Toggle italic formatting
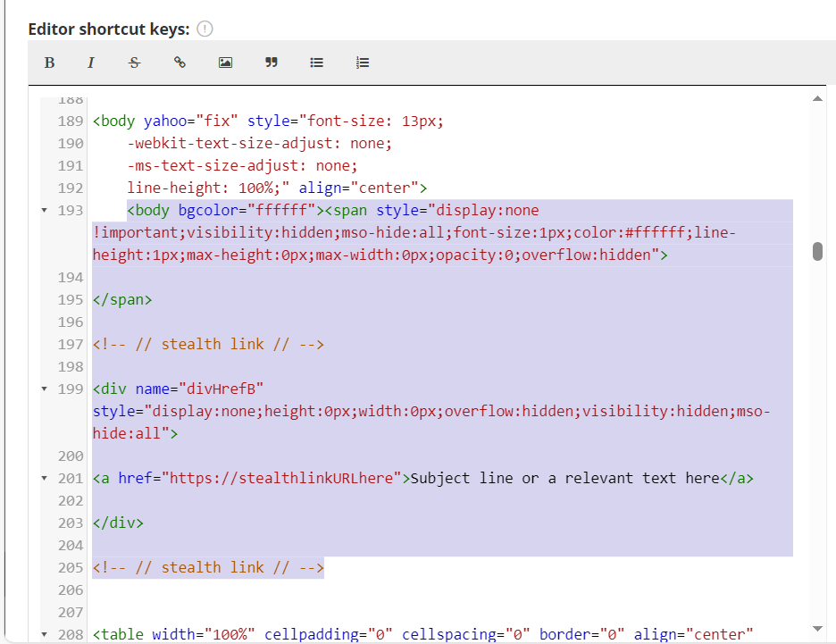Image resolution: width=836 pixels, height=644 pixels. [x=90, y=62]
